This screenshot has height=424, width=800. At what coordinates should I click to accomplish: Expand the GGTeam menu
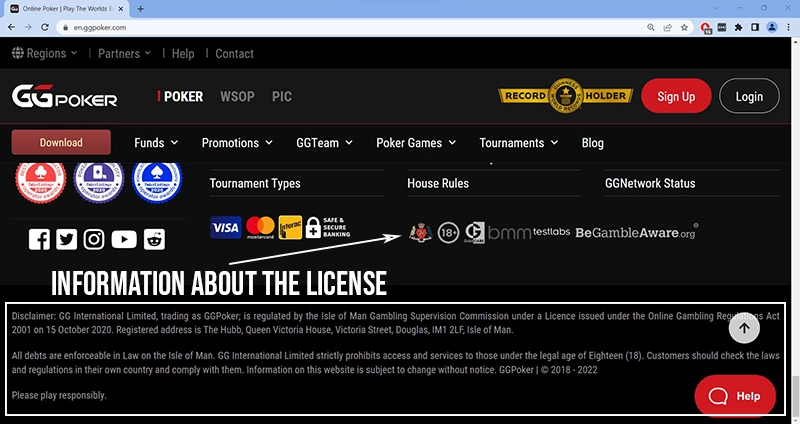click(x=324, y=143)
